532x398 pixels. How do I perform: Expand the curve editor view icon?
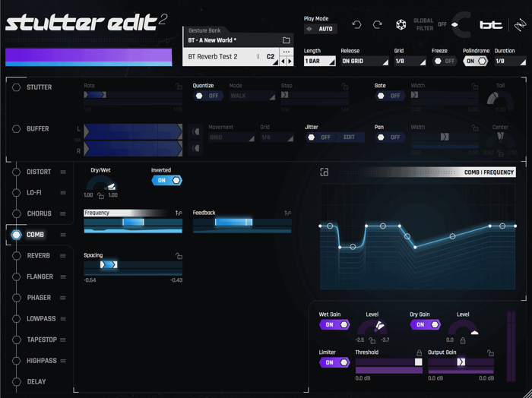coord(324,172)
